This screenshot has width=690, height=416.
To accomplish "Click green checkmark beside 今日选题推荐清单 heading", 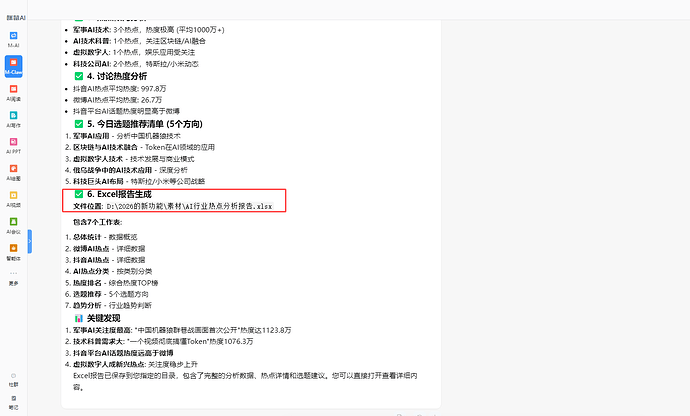I will [79, 124].
